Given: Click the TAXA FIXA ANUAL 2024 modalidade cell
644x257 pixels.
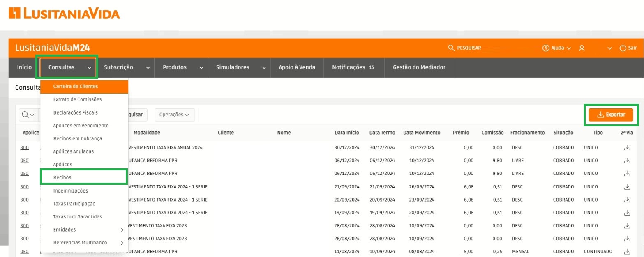Looking at the screenshot, I should point(166,147).
